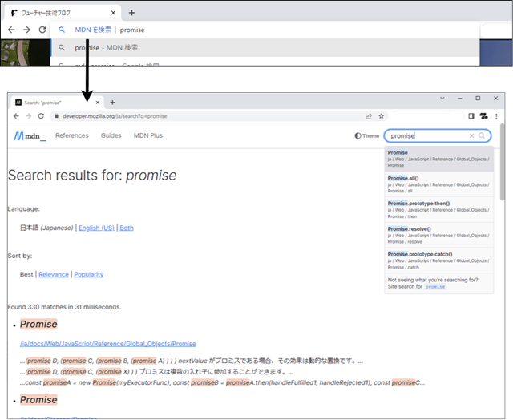Viewport: 513px width, 420px height.
Task: Reload the MDN search page
Action: [41, 116]
